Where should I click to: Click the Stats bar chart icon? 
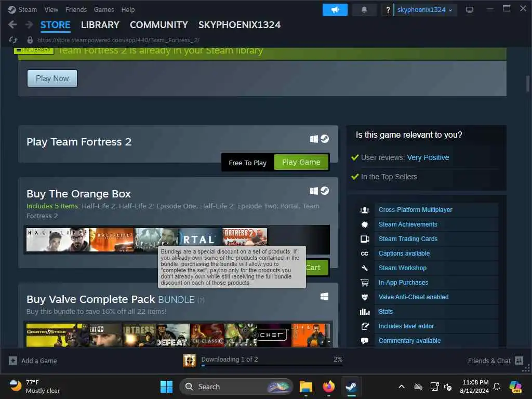click(x=365, y=312)
